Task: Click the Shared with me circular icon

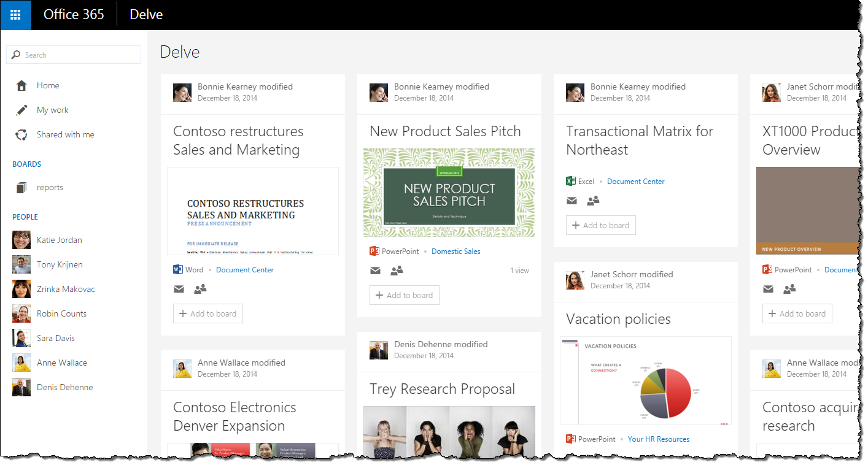Action: click(x=21, y=134)
